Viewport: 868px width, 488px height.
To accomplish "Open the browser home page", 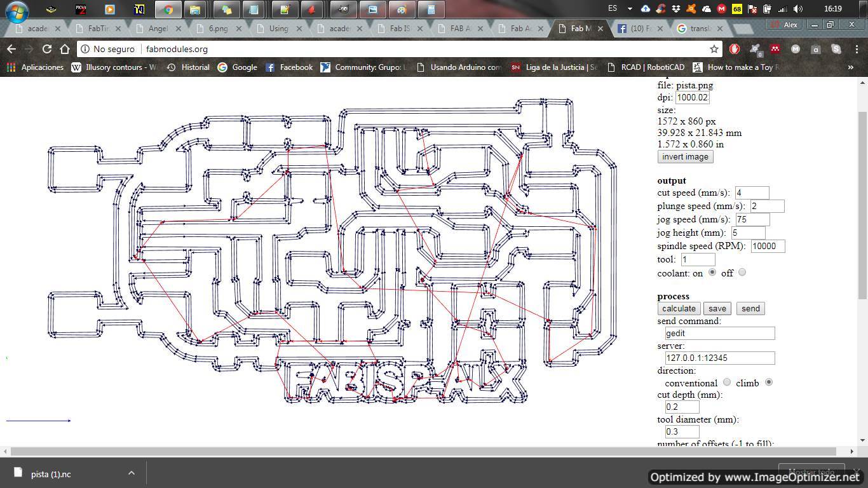I will pyautogui.click(x=64, y=49).
